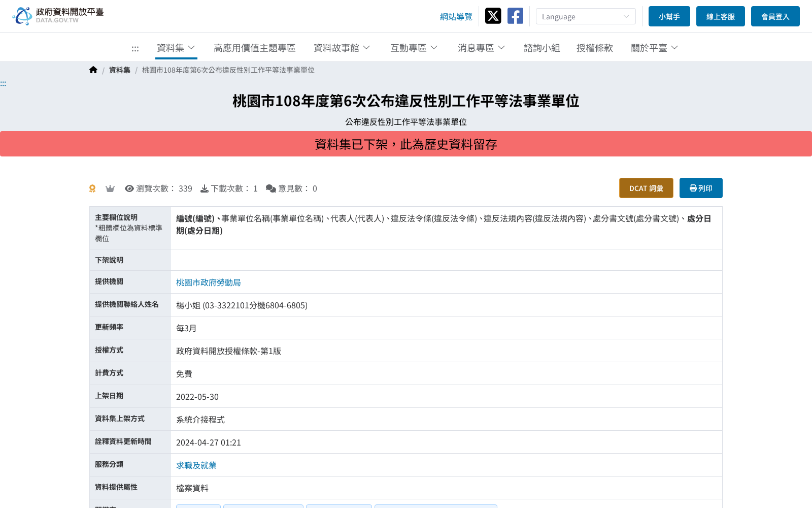Open the Language dropdown

tap(586, 16)
